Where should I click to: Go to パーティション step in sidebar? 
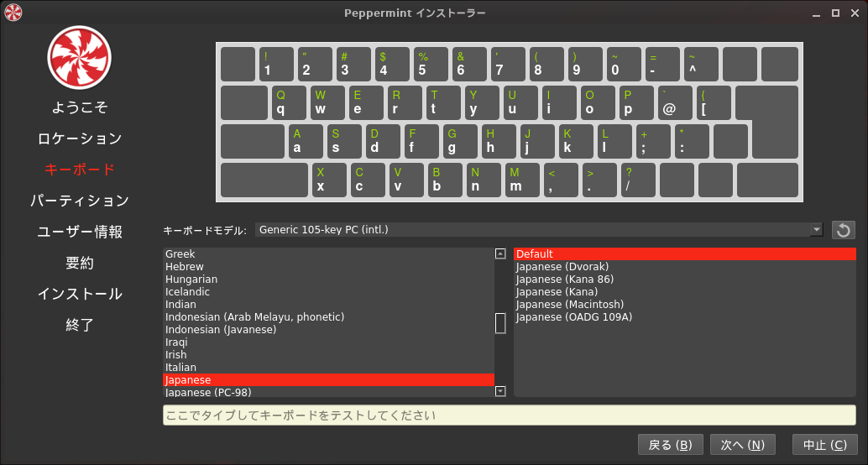point(80,201)
